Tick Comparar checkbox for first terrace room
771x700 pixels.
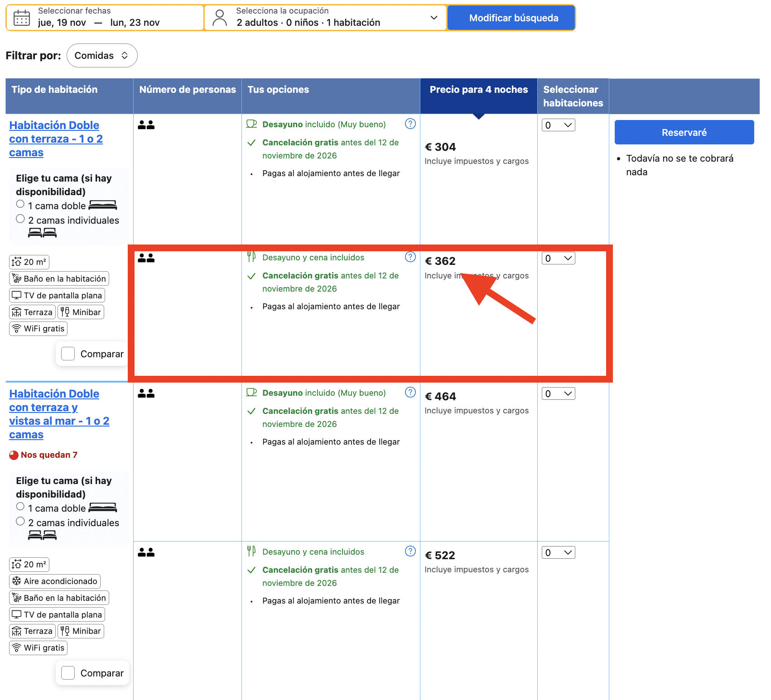pos(68,354)
